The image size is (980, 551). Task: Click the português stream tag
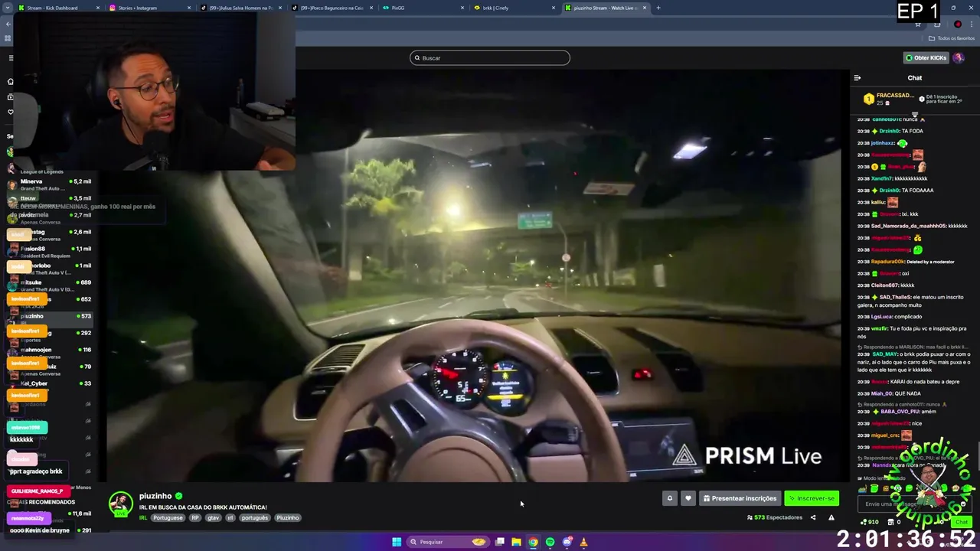(x=255, y=518)
